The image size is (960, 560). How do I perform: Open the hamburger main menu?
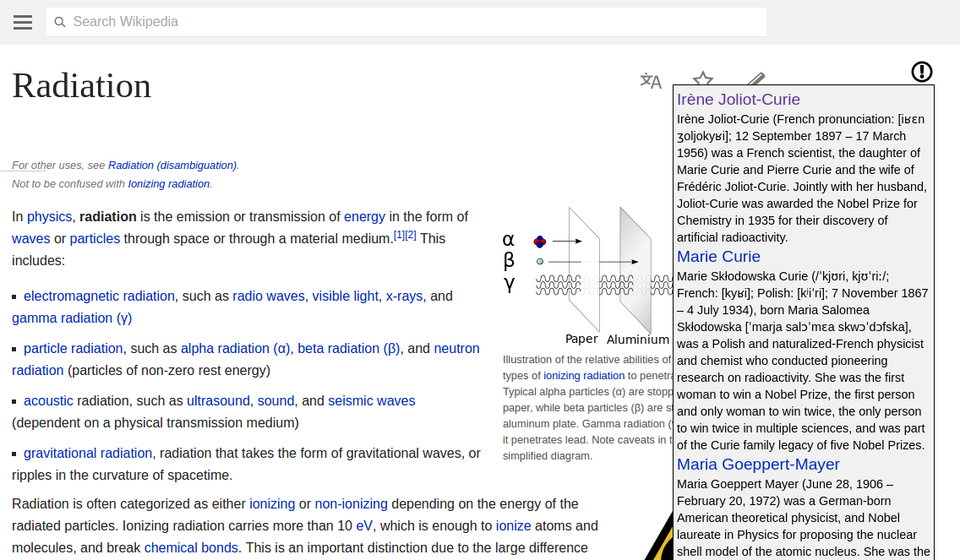[x=23, y=22]
